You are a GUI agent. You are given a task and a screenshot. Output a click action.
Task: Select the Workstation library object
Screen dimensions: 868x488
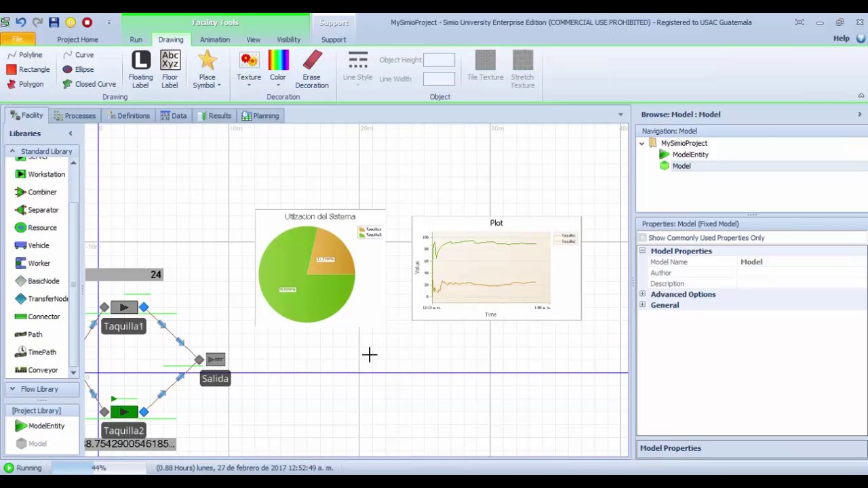(41, 174)
